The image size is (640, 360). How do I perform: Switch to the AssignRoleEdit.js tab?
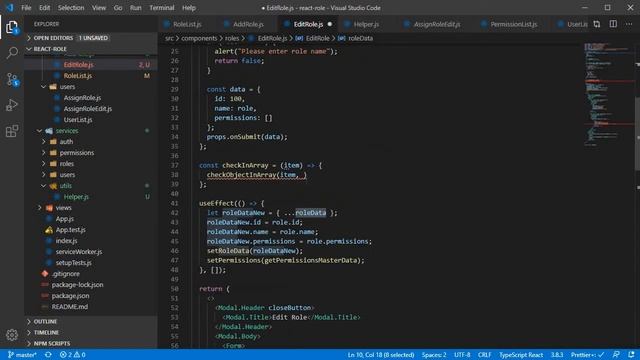(x=437, y=24)
